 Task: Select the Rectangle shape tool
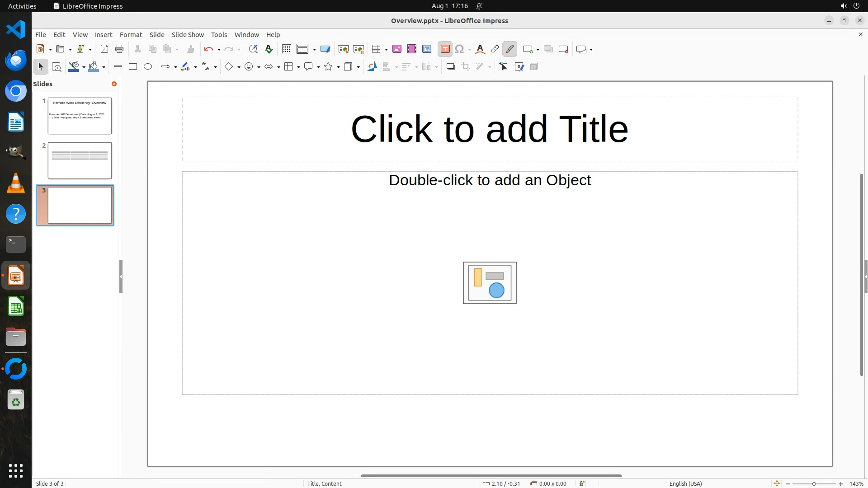pos(133,67)
